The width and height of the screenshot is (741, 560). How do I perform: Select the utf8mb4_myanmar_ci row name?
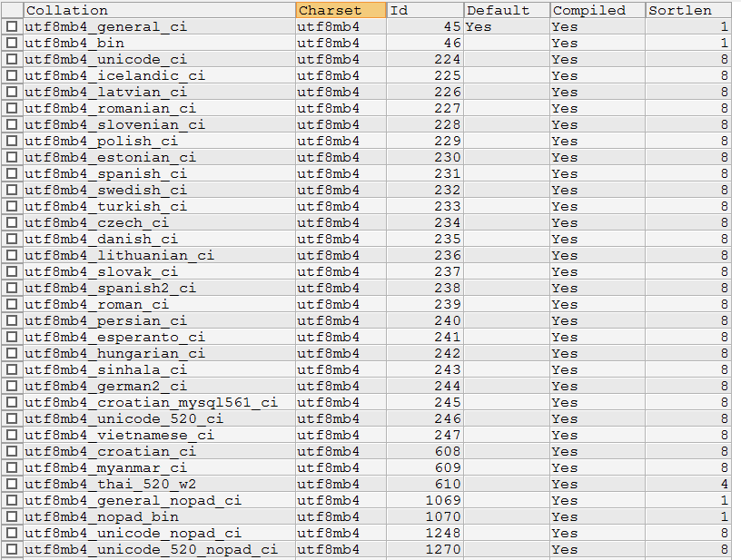click(x=105, y=468)
